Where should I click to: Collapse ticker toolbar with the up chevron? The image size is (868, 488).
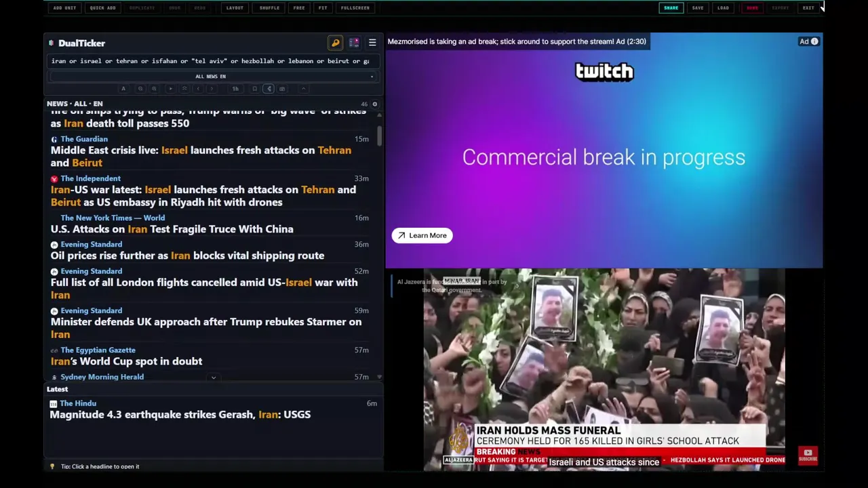coord(304,89)
